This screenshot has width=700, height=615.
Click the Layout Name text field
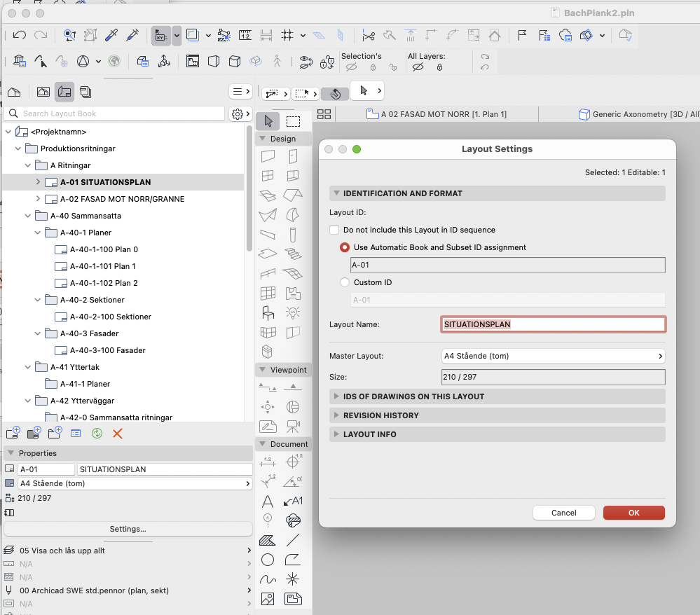pos(553,324)
